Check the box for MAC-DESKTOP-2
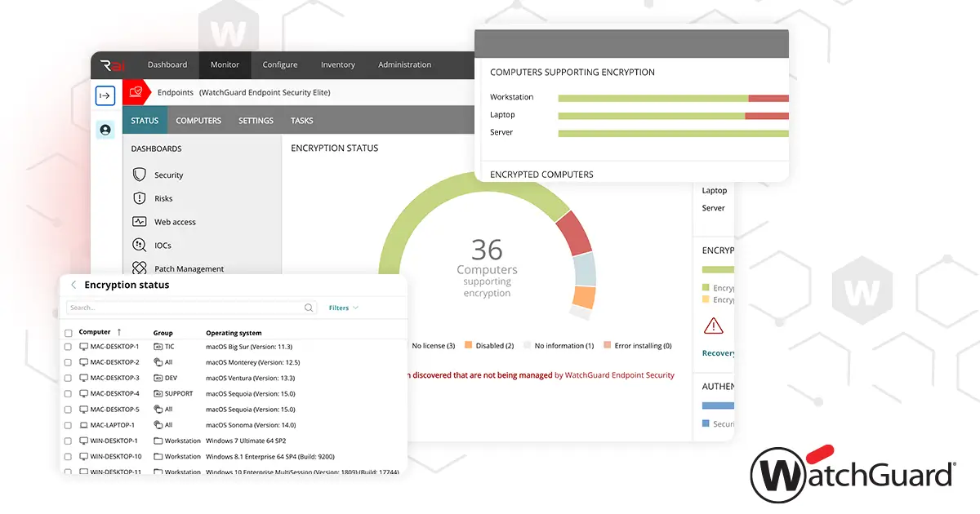 (x=69, y=362)
